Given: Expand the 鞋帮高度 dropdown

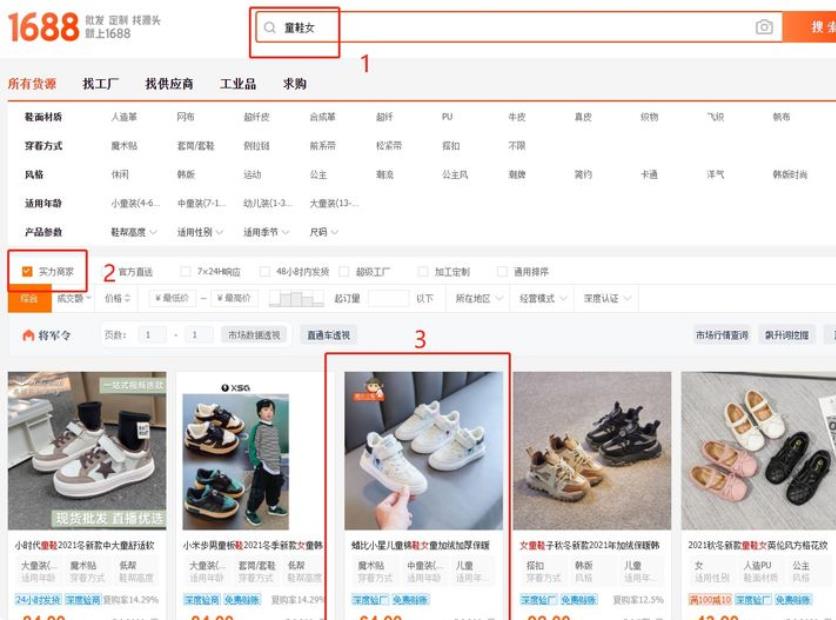Looking at the screenshot, I should pos(133,232).
